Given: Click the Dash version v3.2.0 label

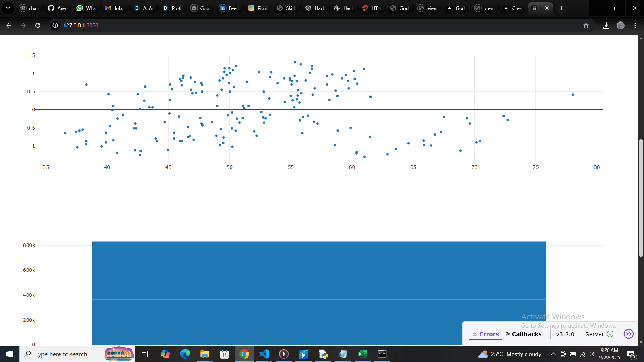Looking at the screenshot, I should (x=565, y=334).
